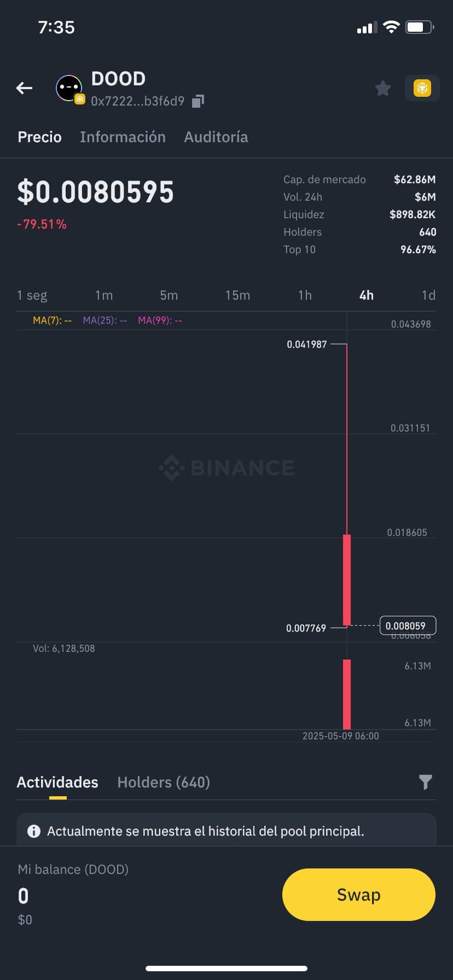Open the Auditoría tab
Image resolution: width=453 pixels, height=980 pixels.
(216, 137)
